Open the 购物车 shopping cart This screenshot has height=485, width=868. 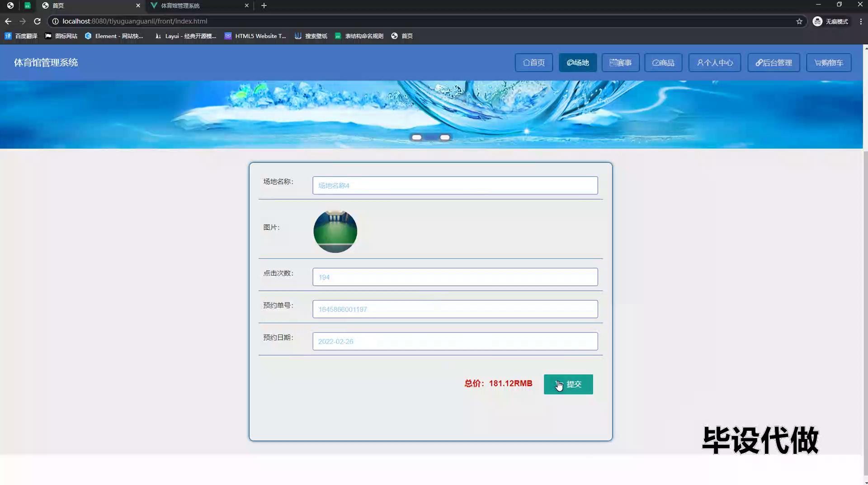(x=828, y=62)
